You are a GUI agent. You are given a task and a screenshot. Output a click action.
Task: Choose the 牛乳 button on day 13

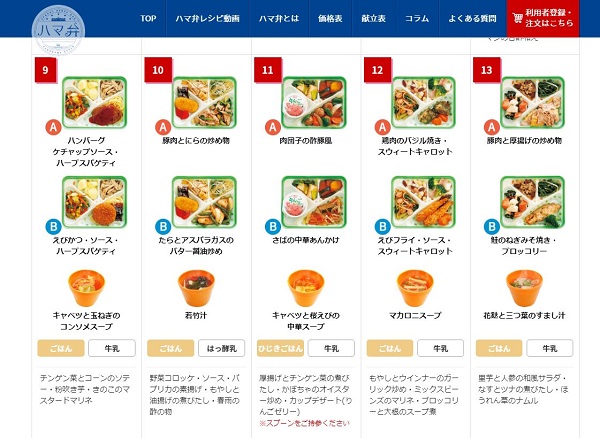point(550,348)
